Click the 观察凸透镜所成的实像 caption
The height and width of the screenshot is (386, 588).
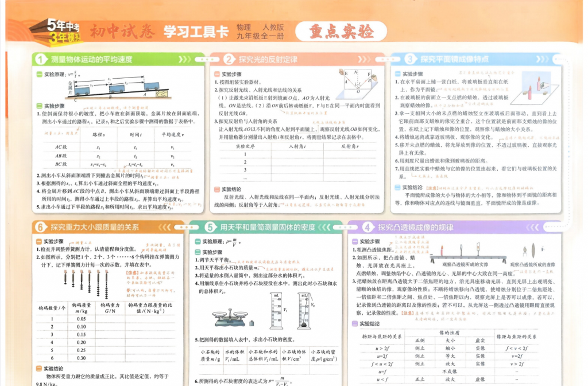465,264
